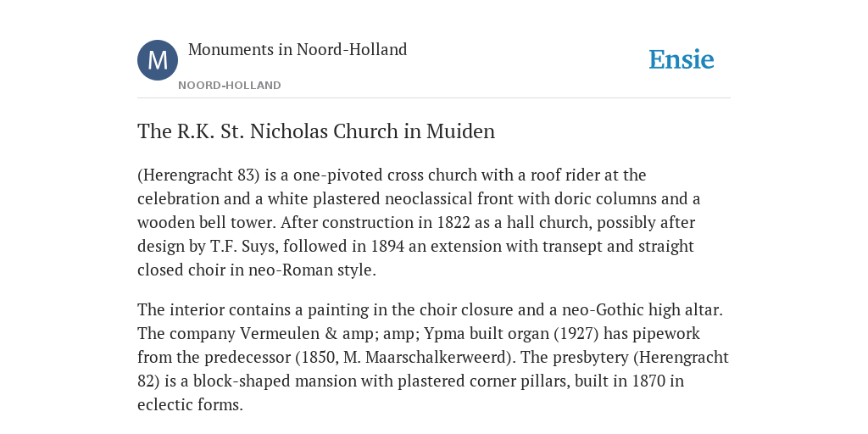Click the St. Nicholas Church in Muiden heading
The width and height of the screenshot is (868, 434).
316,131
